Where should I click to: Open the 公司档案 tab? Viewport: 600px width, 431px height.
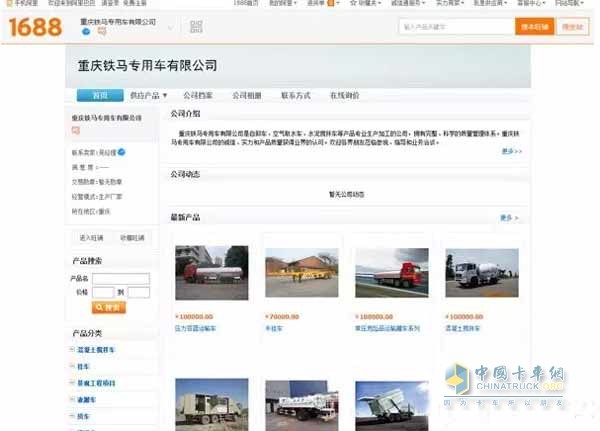click(198, 95)
